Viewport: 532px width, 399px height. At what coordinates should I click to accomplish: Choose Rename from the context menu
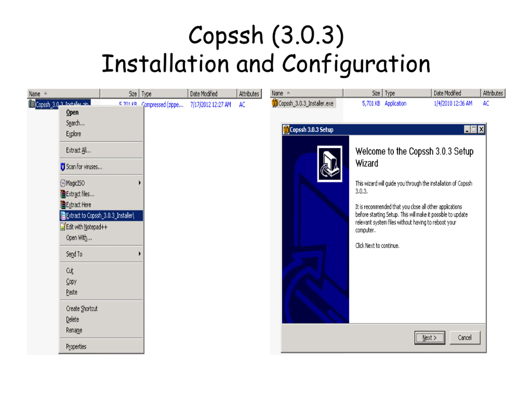(101, 330)
